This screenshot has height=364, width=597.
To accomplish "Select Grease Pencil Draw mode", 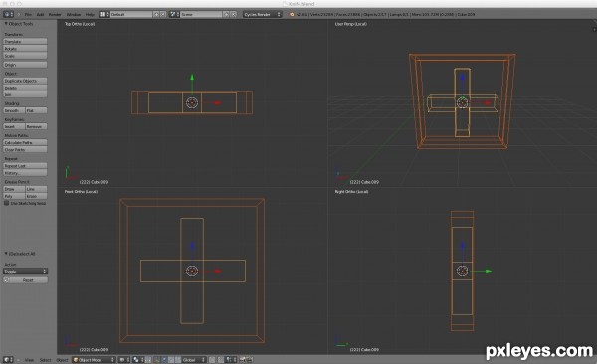I will [x=14, y=189].
